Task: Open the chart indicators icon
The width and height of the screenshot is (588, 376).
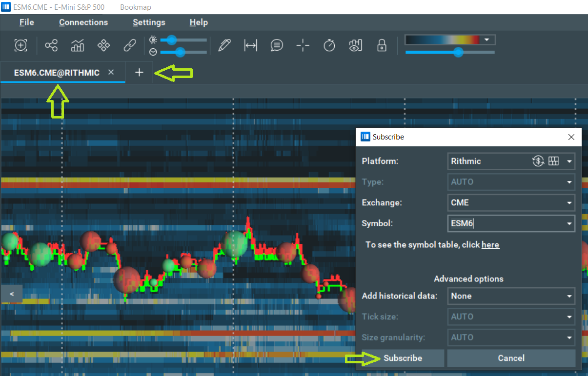Action: (x=78, y=46)
